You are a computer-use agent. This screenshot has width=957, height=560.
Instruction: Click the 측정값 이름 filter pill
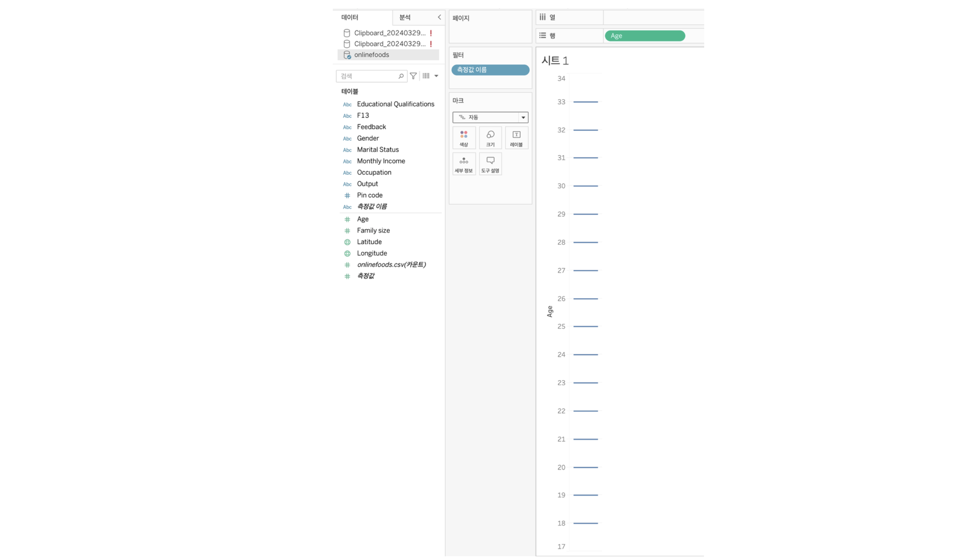pyautogui.click(x=491, y=69)
